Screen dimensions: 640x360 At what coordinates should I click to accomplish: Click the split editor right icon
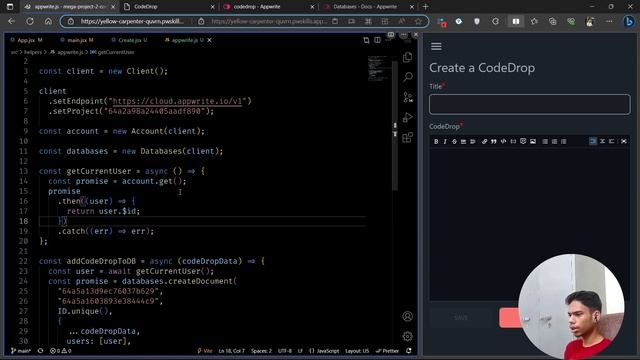378,40
